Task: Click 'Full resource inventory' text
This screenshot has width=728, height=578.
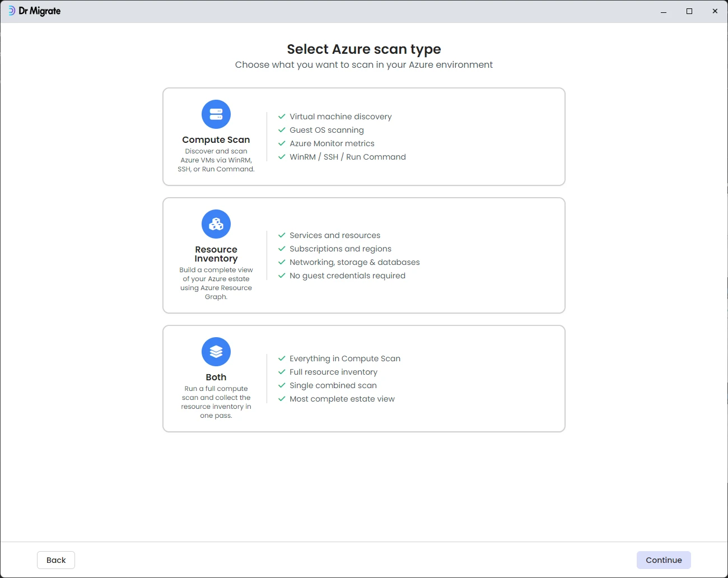Action: [333, 372]
